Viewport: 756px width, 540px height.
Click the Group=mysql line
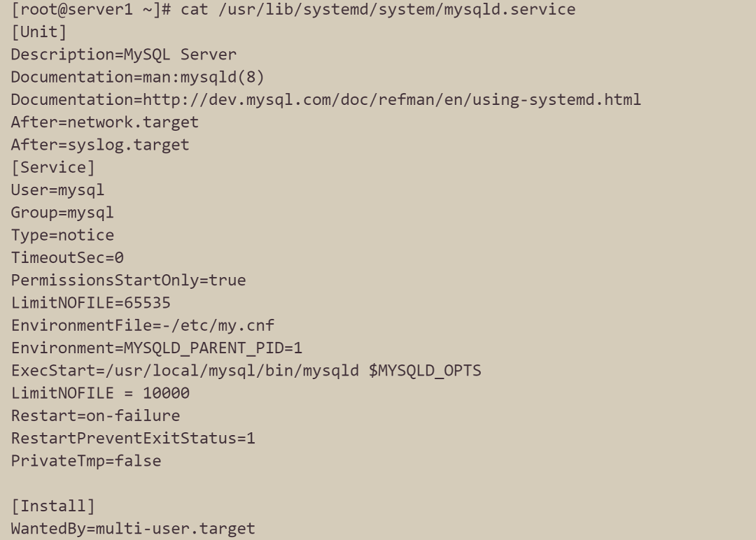click(62, 213)
